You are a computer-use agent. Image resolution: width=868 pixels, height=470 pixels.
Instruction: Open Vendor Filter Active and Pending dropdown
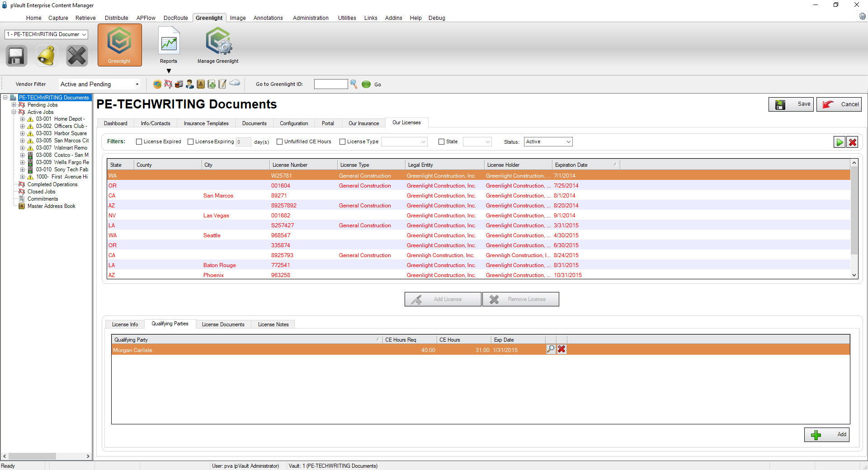(99, 84)
